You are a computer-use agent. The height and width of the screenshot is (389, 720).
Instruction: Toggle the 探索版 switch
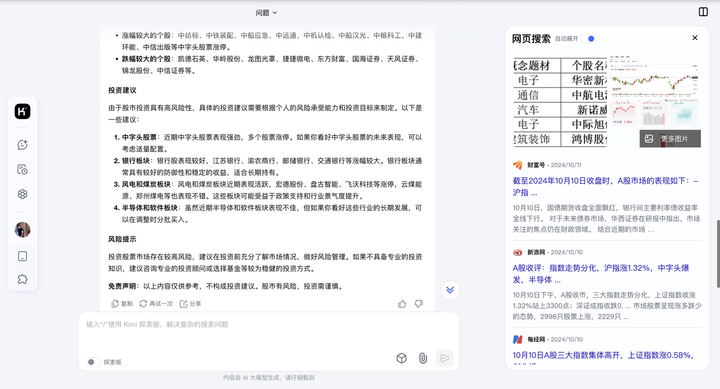pyautogui.click(x=93, y=362)
